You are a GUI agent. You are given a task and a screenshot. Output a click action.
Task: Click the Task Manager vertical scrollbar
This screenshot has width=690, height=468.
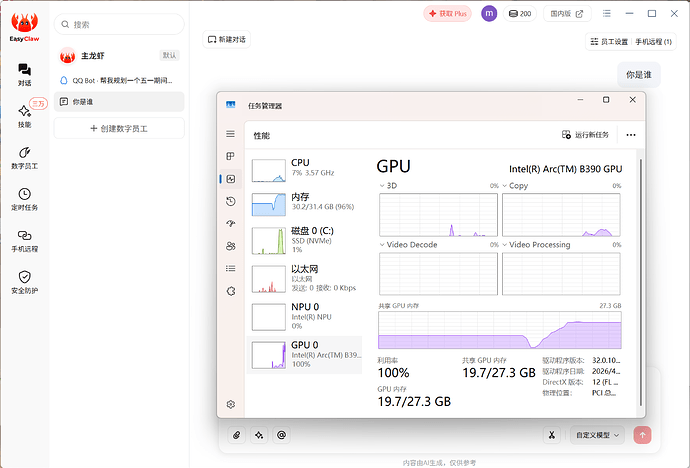[x=641, y=282]
